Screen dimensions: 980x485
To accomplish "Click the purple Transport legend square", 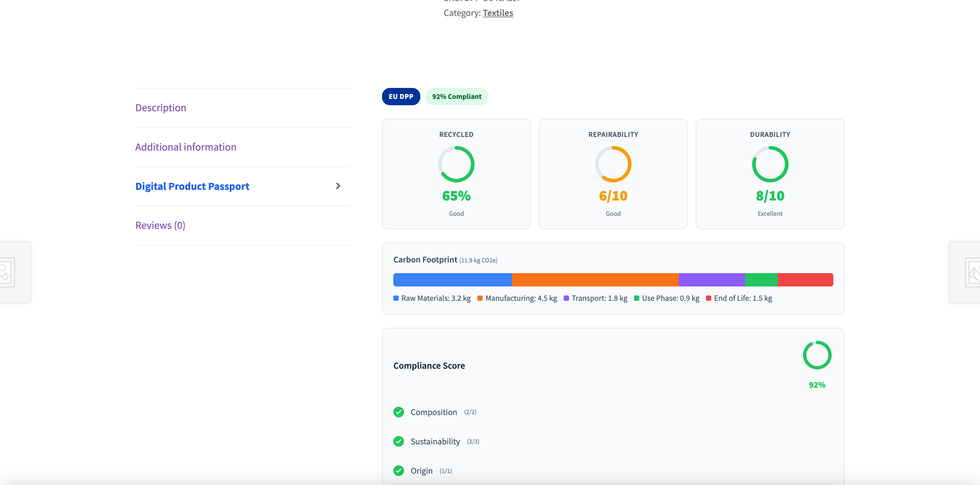I will tap(566, 298).
